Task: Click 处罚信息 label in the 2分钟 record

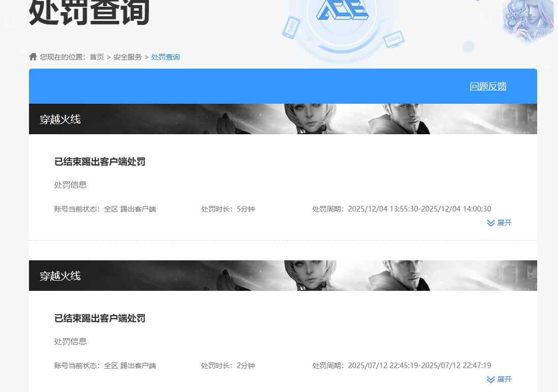Action: (71, 342)
